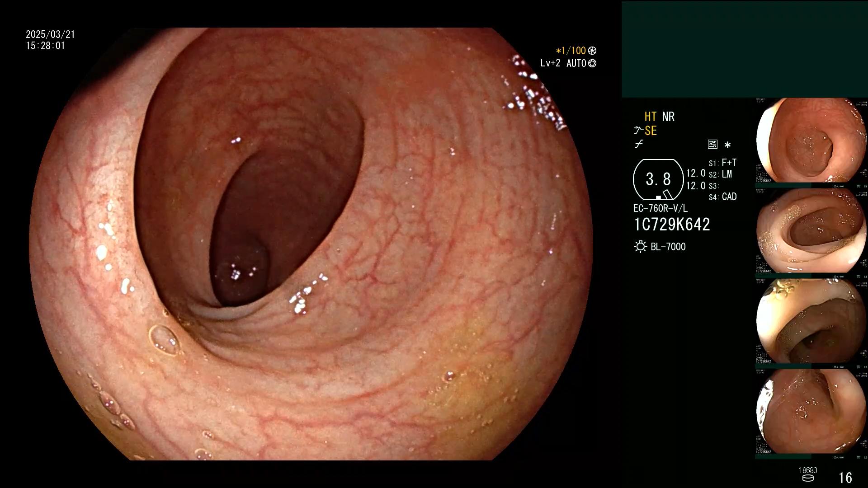Click the tone curve icon below SE
Image resolution: width=868 pixels, height=488 pixels.
pyautogui.click(x=639, y=145)
